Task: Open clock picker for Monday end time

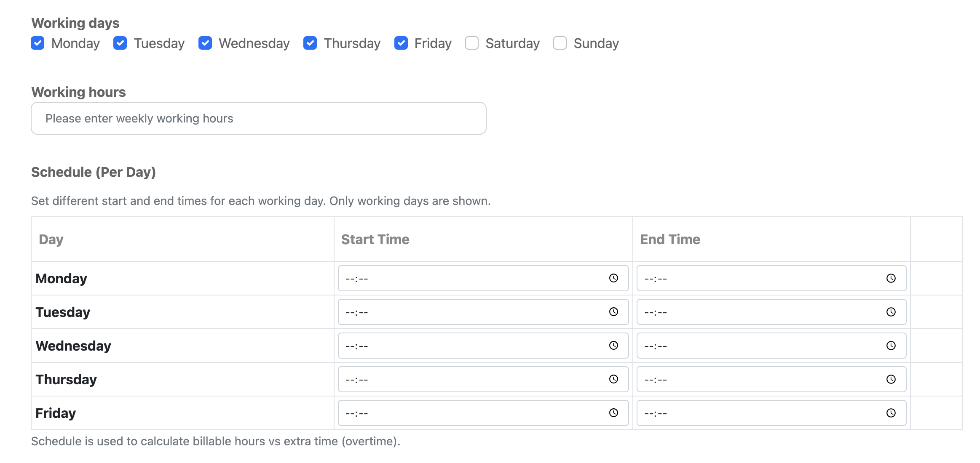Action: (x=891, y=278)
